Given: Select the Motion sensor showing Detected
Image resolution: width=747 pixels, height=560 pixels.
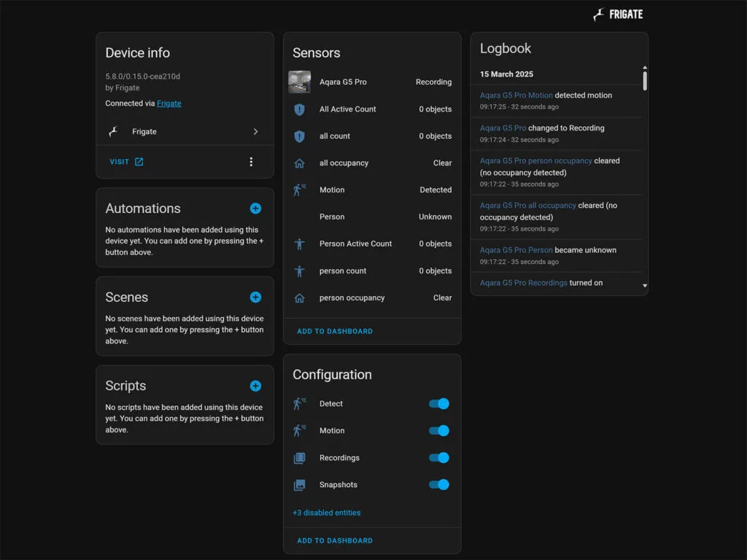Looking at the screenshot, I should point(371,190).
